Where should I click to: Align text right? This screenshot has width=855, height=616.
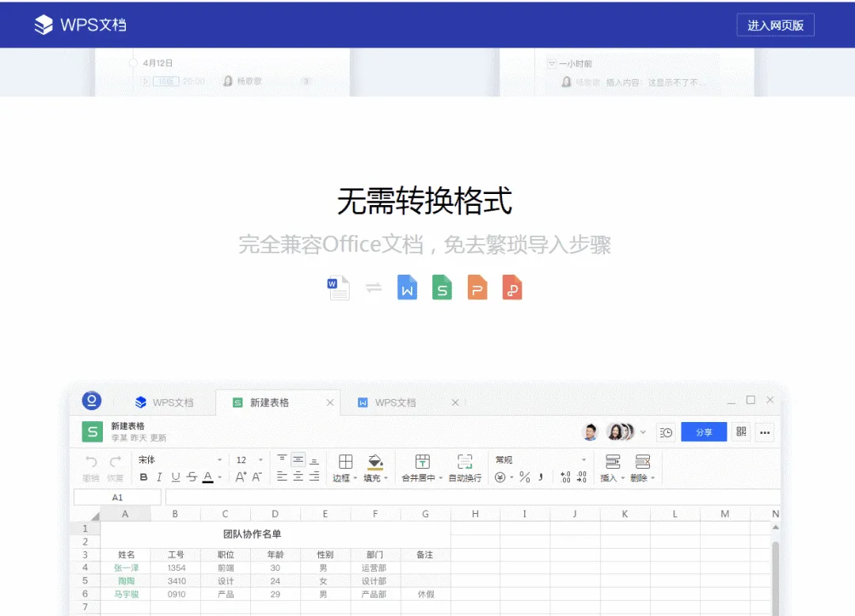314,477
